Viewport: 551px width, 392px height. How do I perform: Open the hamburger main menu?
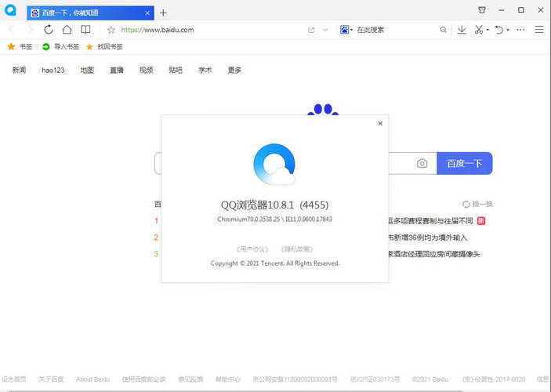539,30
